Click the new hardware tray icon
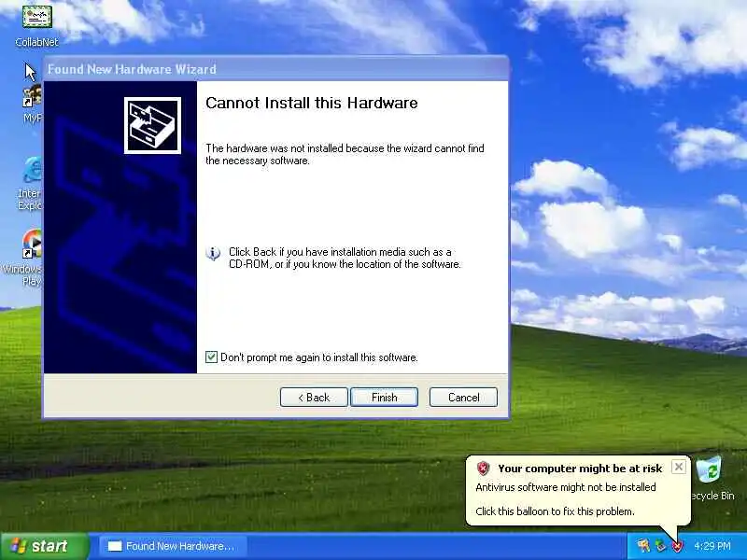Image resolution: width=747 pixels, height=560 pixels. pos(643,546)
